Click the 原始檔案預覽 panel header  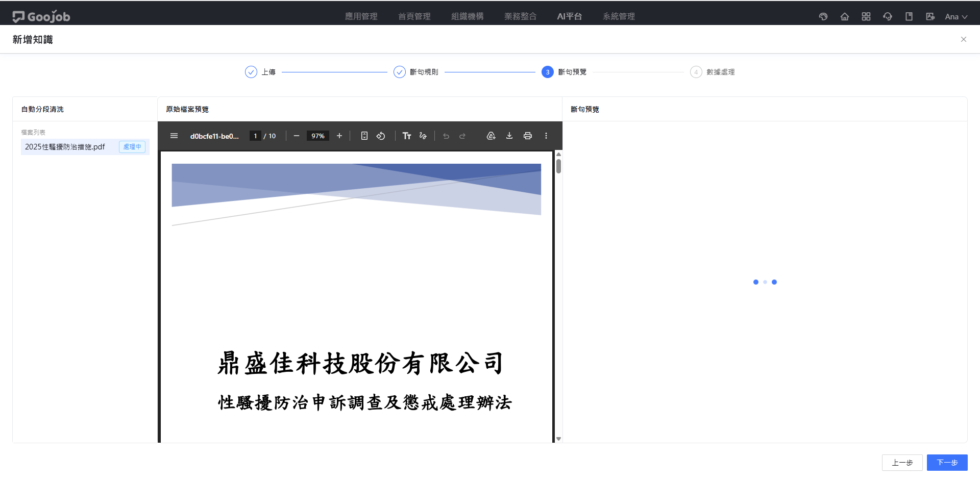[x=187, y=109]
